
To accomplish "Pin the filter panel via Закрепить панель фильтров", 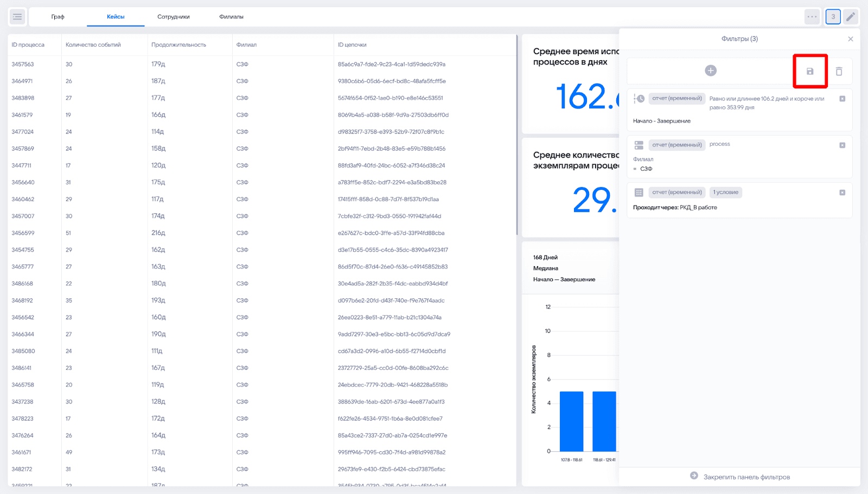I will [746, 477].
